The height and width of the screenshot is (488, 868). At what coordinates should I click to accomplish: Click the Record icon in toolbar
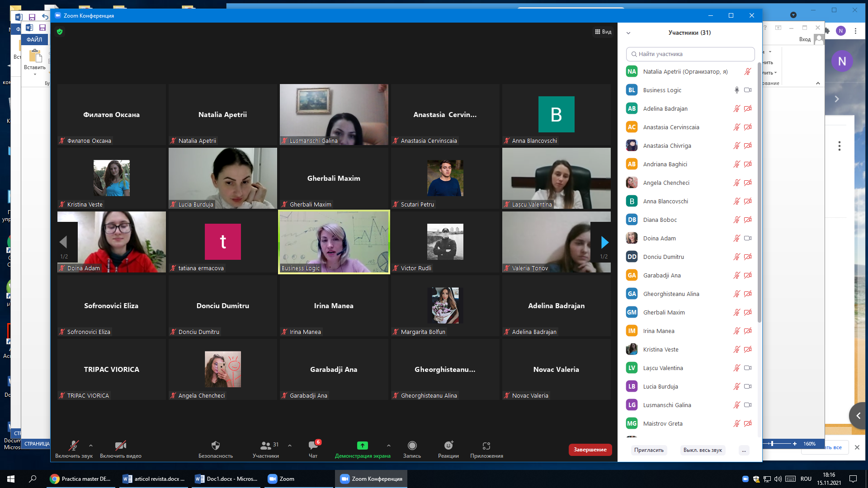(412, 446)
